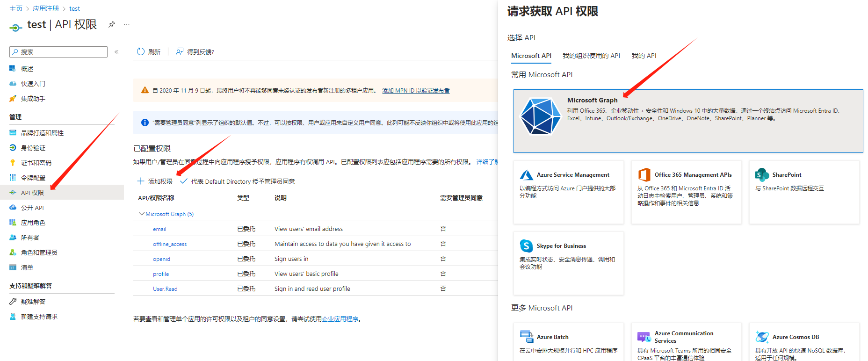
Task: Click 'View users' basic profile' description
Action: click(x=306, y=274)
